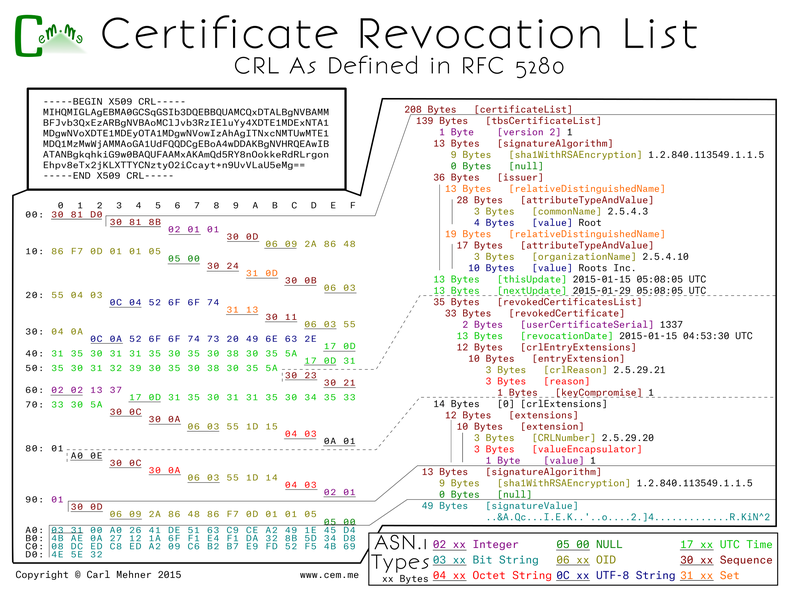Click the hex bytes "30 81 D0"
Image resolution: width=799 pixels, height=599 pixels.
tap(77, 215)
